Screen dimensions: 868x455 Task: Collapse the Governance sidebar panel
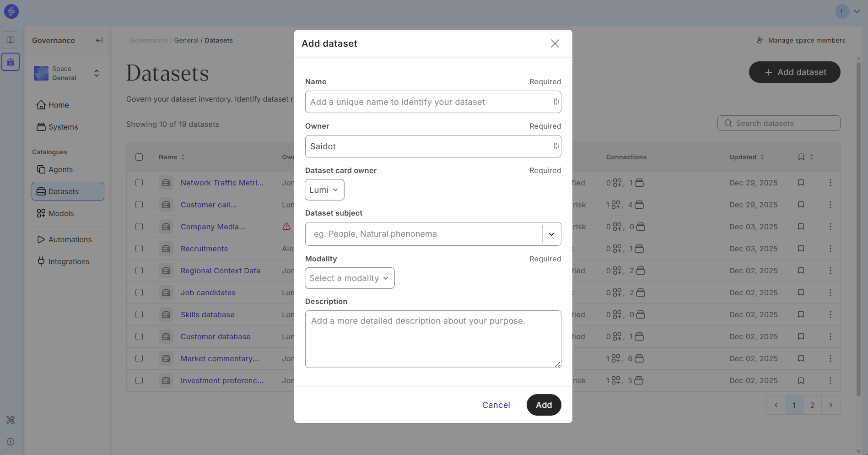pyautogui.click(x=99, y=40)
